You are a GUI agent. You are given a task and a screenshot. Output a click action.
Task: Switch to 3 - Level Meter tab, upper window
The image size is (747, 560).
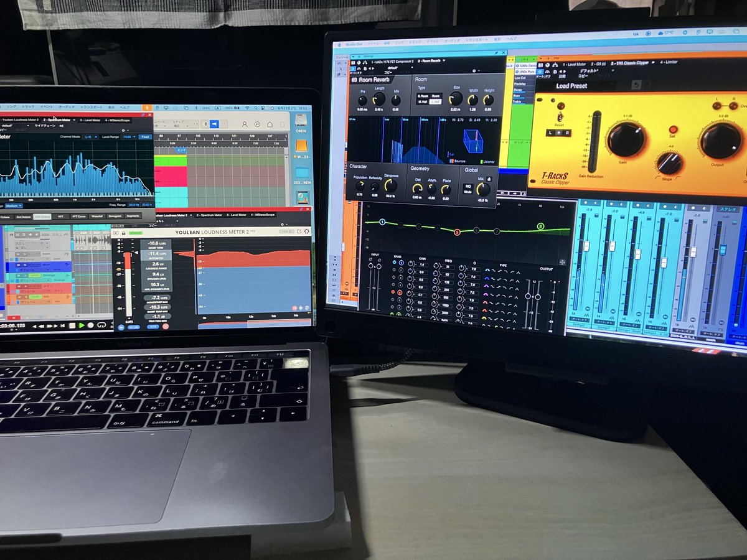tap(90, 120)
